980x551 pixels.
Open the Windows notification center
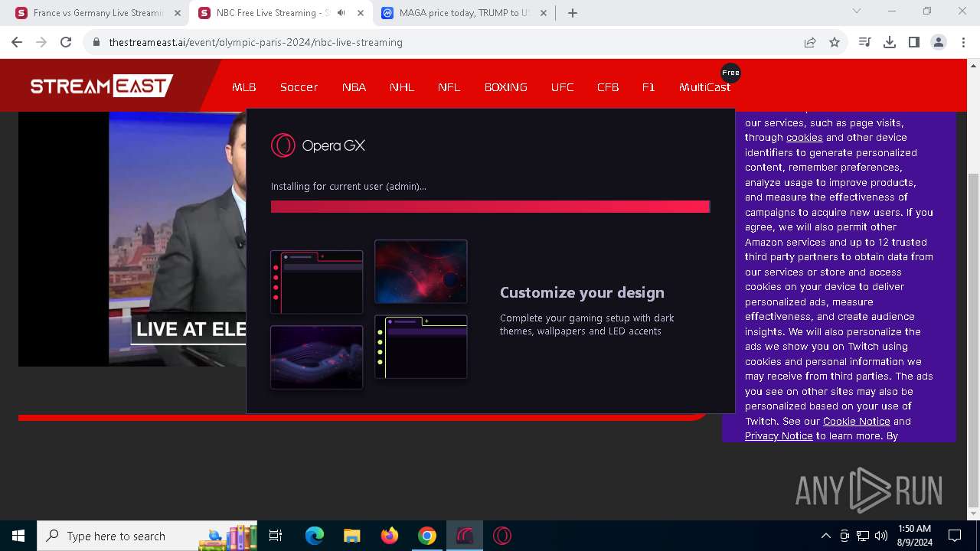(955, 536)
